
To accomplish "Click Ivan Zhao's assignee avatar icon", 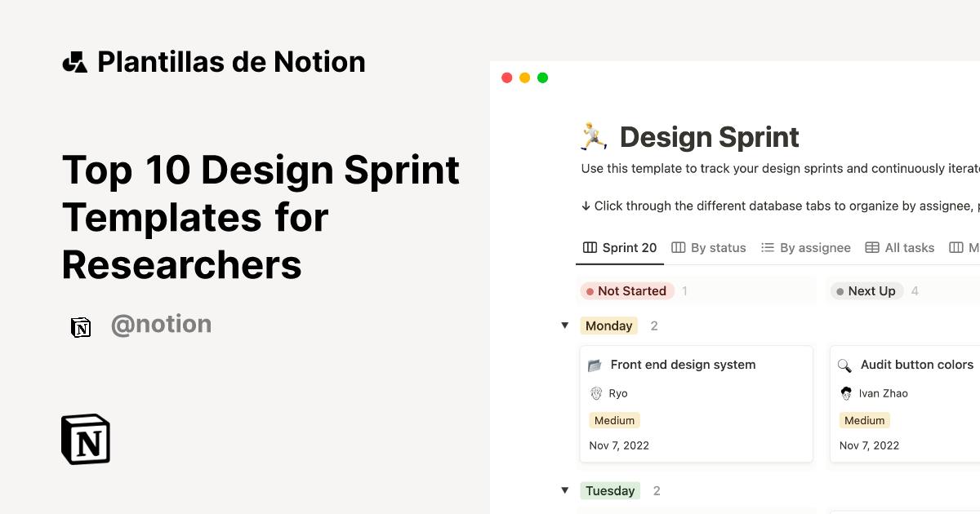I will click(x=847, y=393).
